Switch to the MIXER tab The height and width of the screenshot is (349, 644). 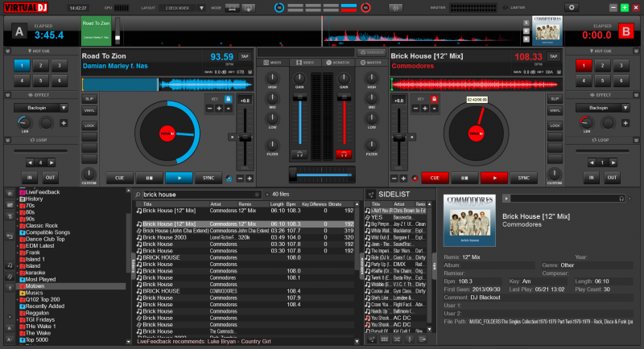pyautogui.click(x=272, y=63)
